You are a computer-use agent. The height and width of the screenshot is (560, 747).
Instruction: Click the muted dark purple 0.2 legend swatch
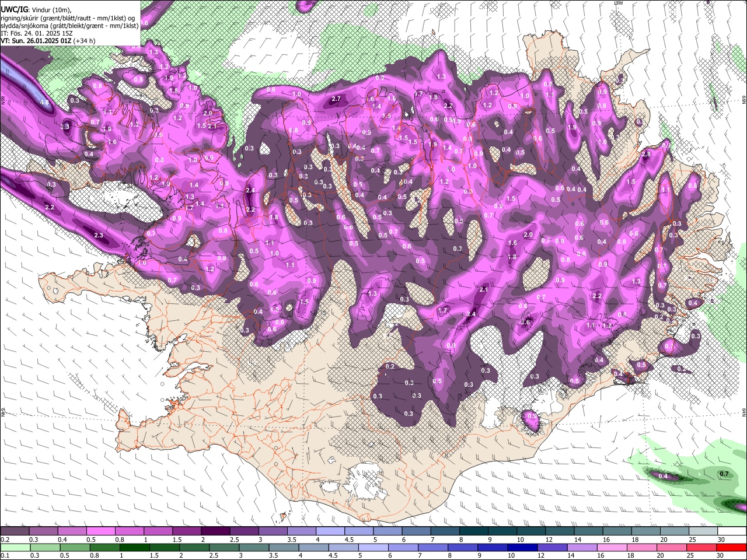[x=15, y=531]
